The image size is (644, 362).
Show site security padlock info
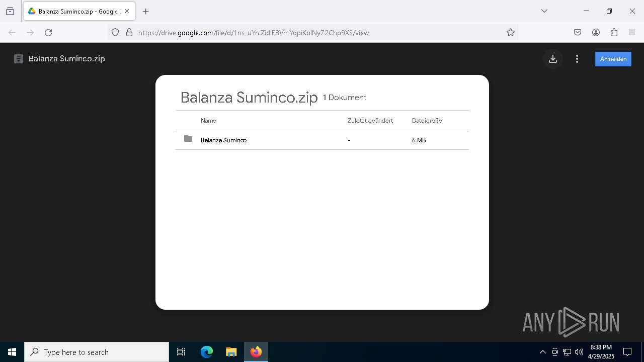pyautogui.click(x=129, y=33)
